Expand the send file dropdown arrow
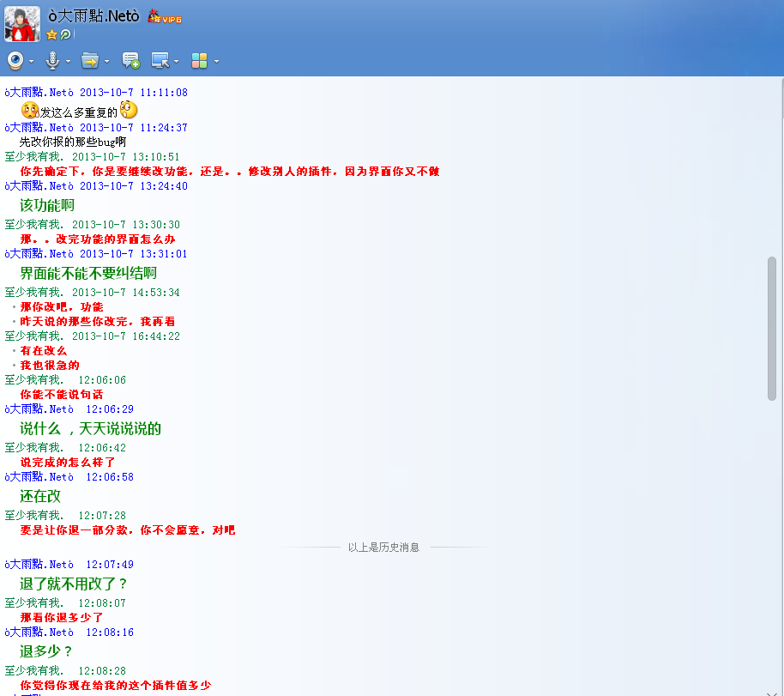 [x=106, y=61]
